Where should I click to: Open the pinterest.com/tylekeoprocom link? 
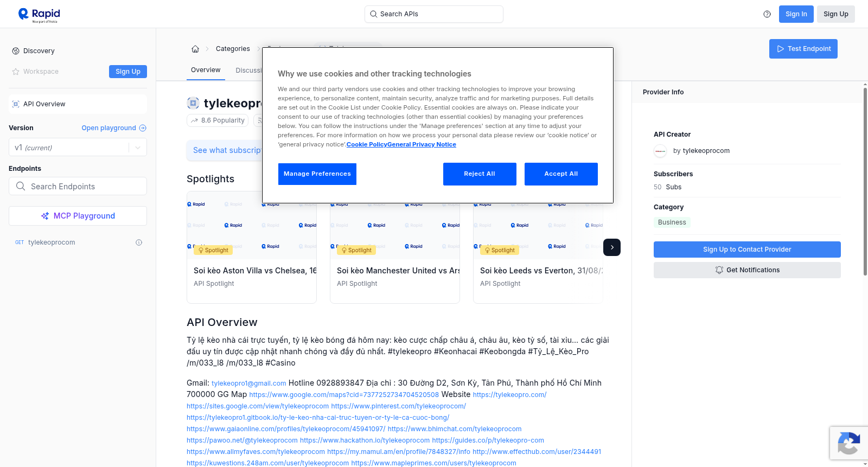pyautogui.click(x=399, y=406)
